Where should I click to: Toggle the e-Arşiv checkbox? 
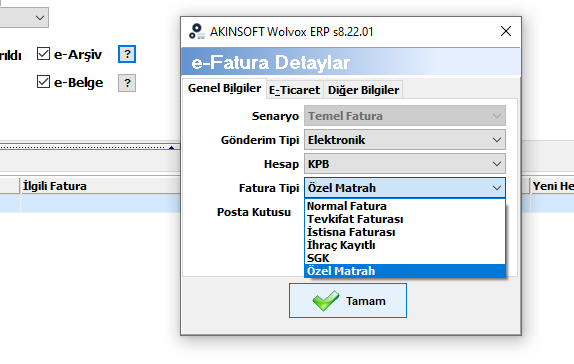click(44, 54)
